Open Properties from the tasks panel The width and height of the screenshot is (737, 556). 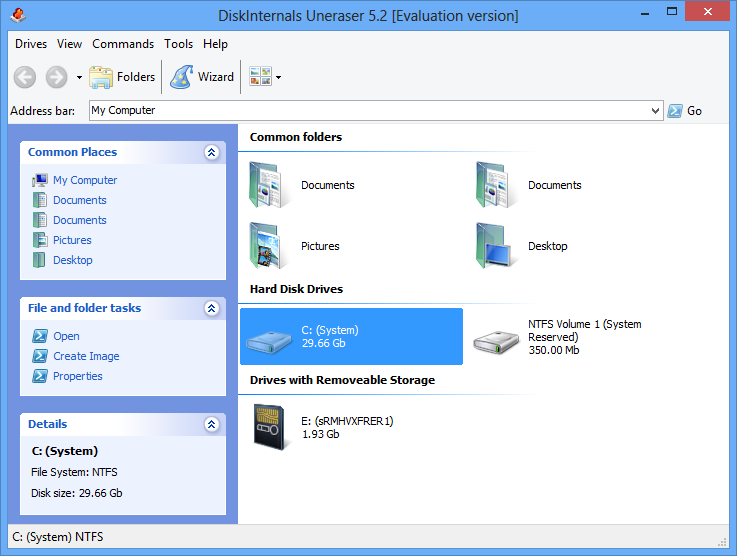(77, 376)
